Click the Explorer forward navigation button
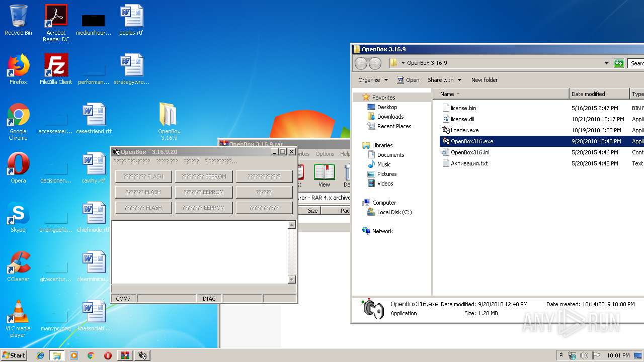The width and height of the screenshot is (644, 362). click(x=375, y=63)
